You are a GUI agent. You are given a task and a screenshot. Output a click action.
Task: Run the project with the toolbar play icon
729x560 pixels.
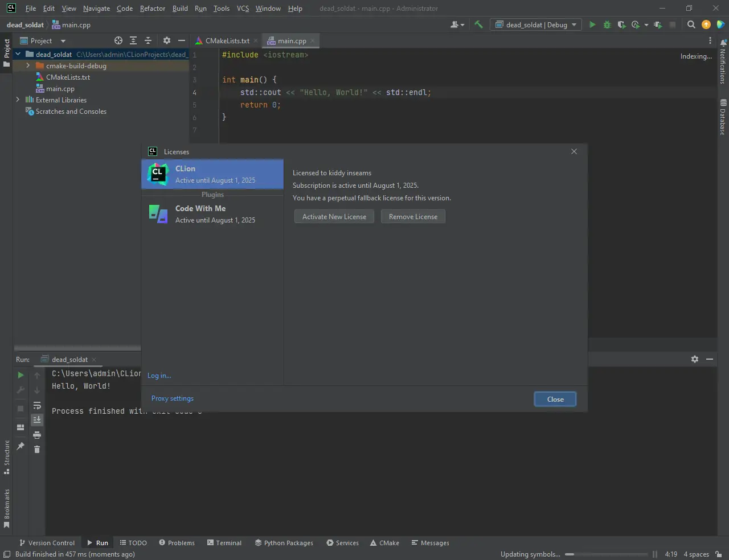(x=592, y=24)
